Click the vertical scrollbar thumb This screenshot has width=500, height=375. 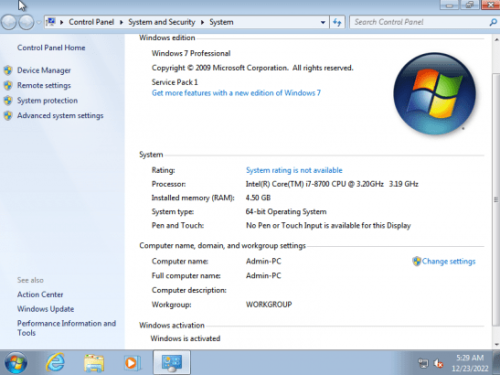[x=496, y=199]
